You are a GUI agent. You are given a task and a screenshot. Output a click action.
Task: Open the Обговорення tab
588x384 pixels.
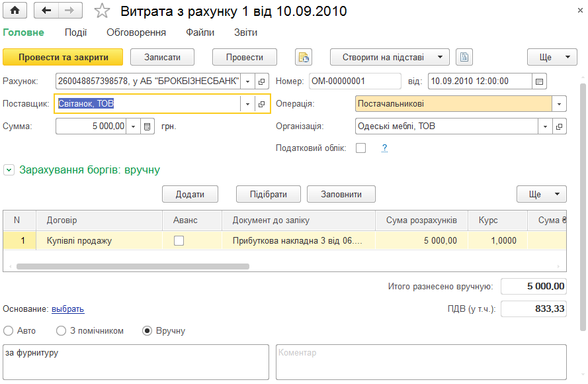pos(136,32)
